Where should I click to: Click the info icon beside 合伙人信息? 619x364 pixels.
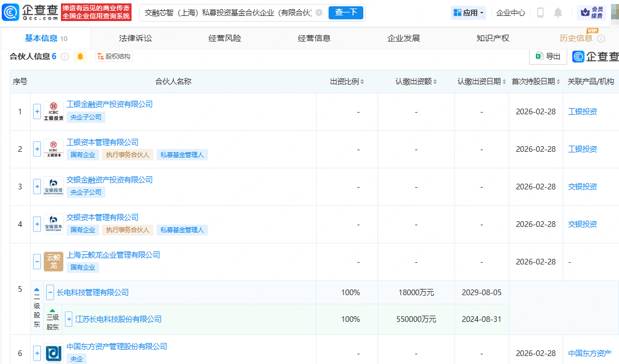tap(64, 57)
